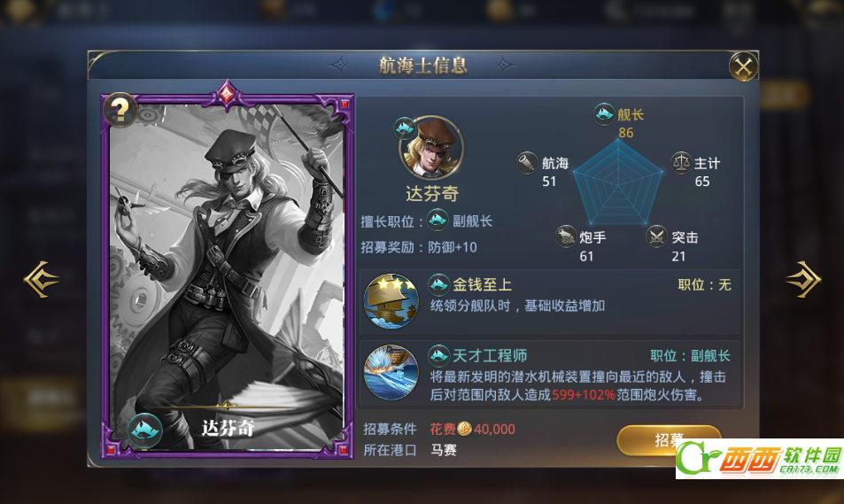
Task: Go to the next navigator with right arrow
Action: coord(803,279)
